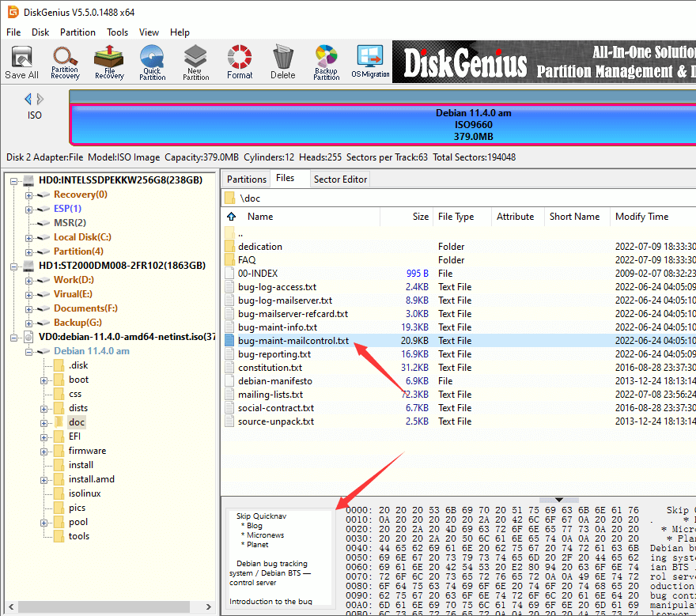This screenshot has height=616, width=696.
Task: Collapse the HD0 INTELSSDPEKKW256G8 disk node
Action: [15, 180]
